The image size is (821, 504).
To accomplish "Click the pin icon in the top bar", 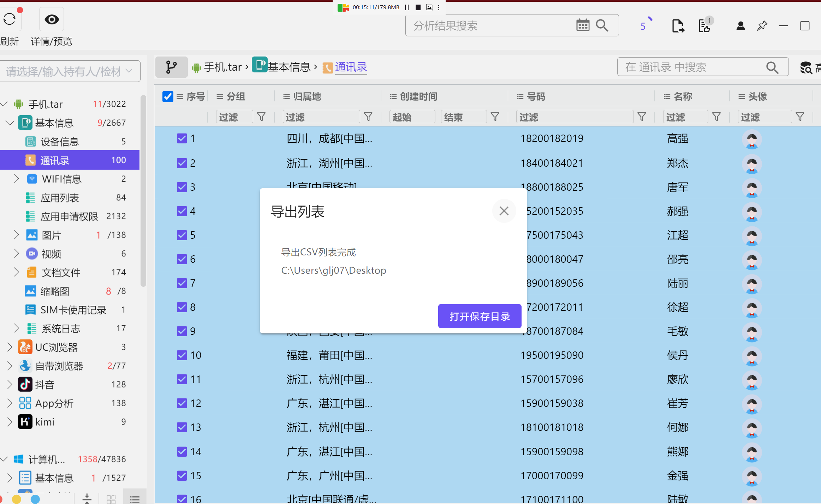I will click(x=762, y=26).
